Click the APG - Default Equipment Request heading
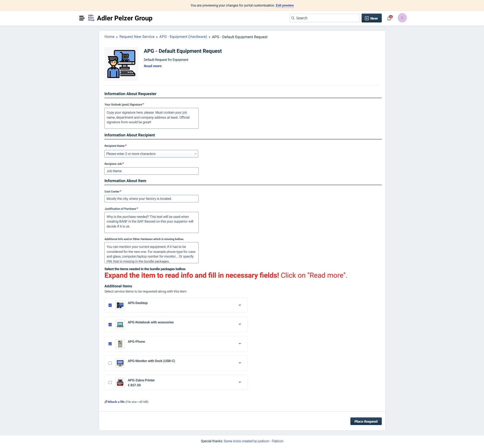 coord(183,51)
